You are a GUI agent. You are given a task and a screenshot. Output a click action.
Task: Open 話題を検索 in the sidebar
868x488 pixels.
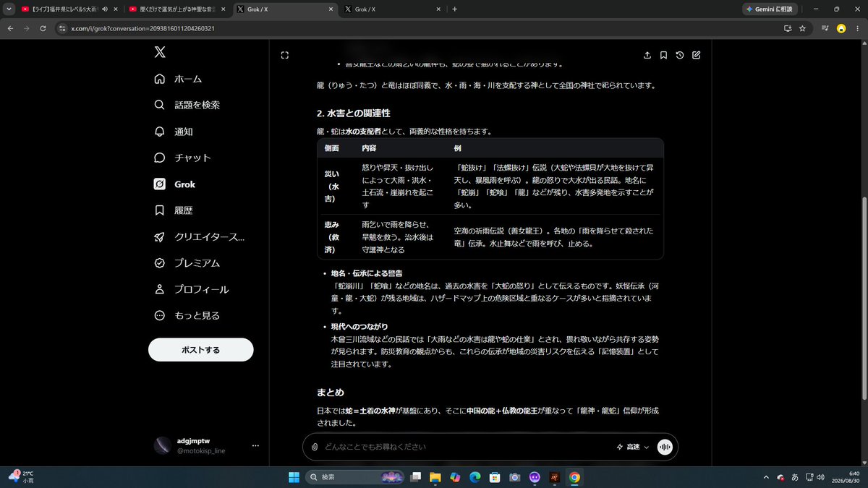tap(187, 105)
